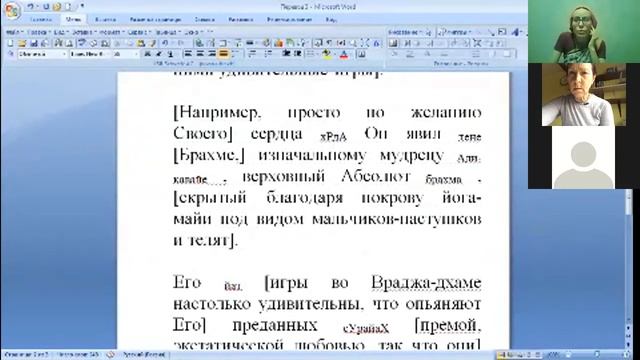
Task: Open the font name dropdown
Action: pyautogui.click(x=108, y=54)
